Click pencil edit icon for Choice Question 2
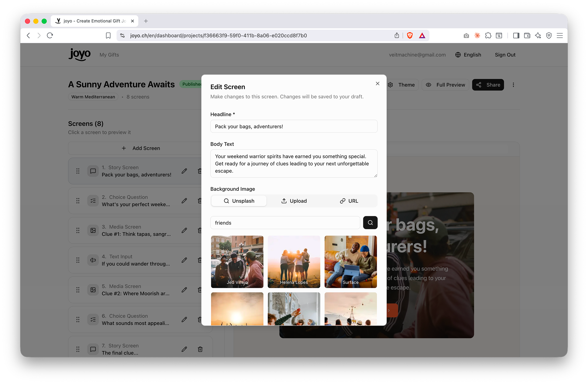The width and height of the screenshot is (588, 384). 184,201
